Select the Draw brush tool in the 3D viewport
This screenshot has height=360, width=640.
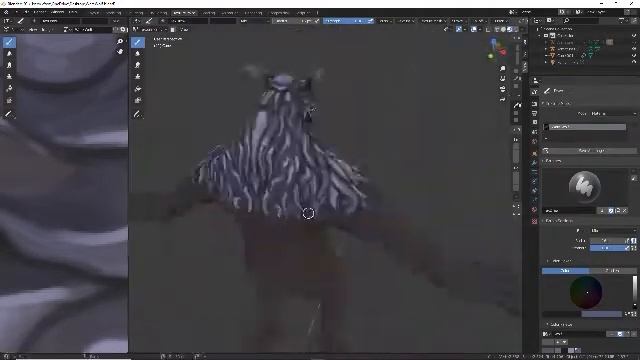tap(138, 42)
